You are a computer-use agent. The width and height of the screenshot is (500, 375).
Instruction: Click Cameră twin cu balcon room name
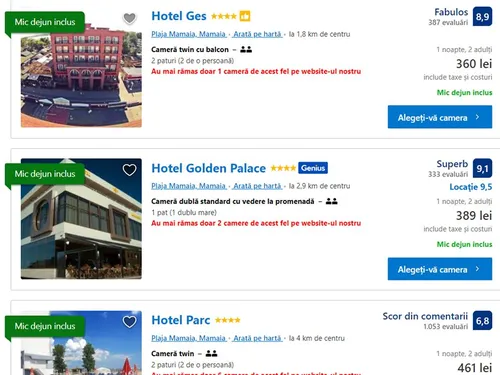point(190,50)
